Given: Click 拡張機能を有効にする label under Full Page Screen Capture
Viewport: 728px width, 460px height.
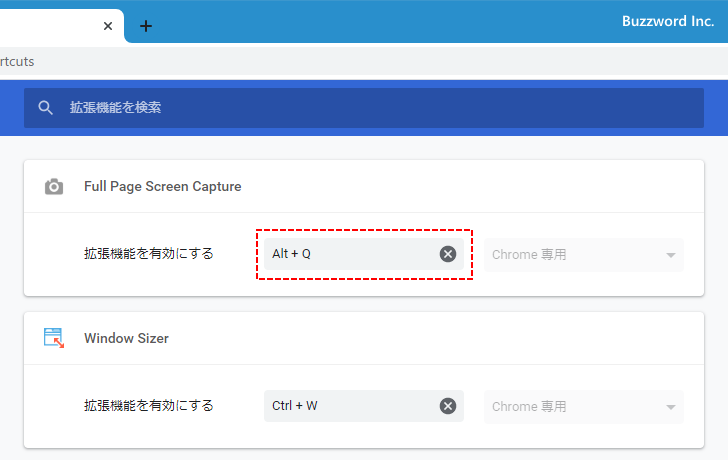Looking at the screenshot, I should [149, 254].
